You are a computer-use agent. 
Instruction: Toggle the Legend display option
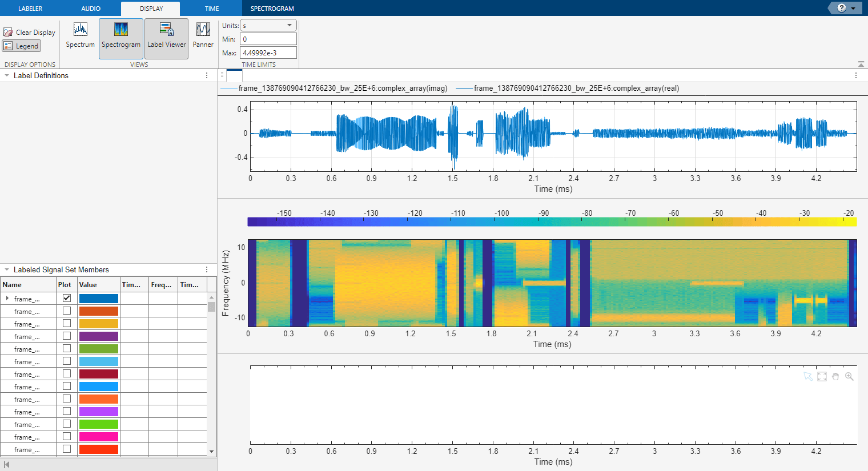(x=21, y=46)
